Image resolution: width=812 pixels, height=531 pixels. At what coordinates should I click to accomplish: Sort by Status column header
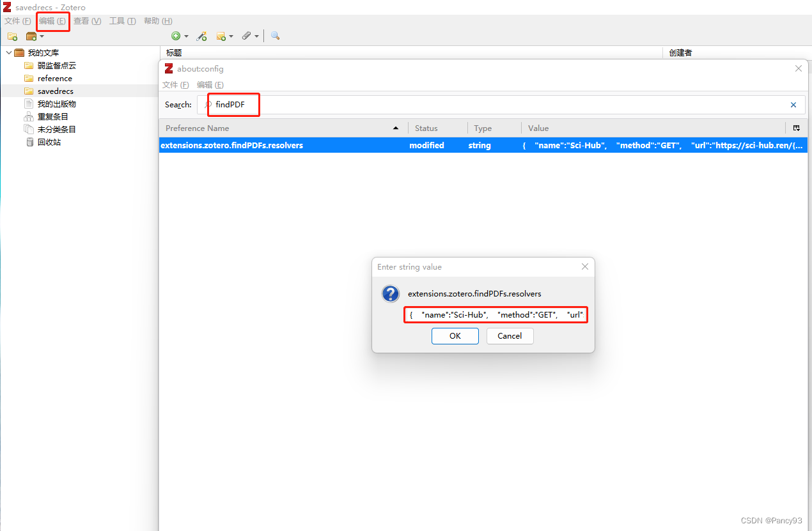pyautogui.click(x=438, y=128)
